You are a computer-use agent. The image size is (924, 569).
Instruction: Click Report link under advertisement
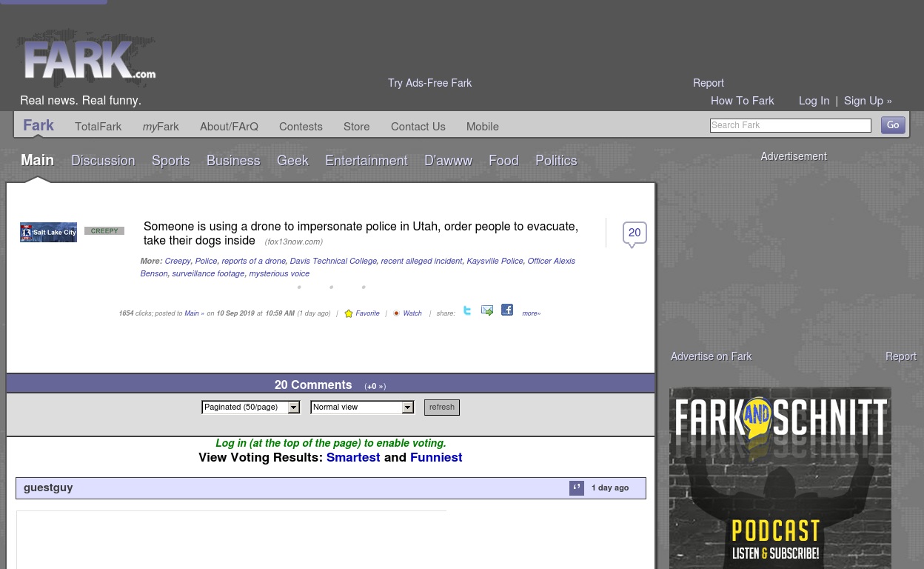tap(901, 357)
